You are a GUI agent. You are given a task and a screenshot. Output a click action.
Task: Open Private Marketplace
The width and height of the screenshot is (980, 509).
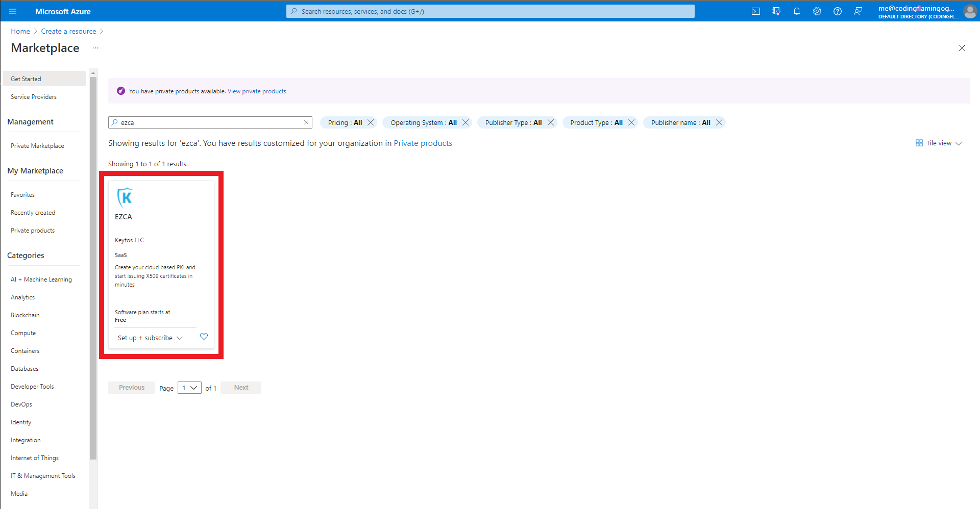[37, 146]
